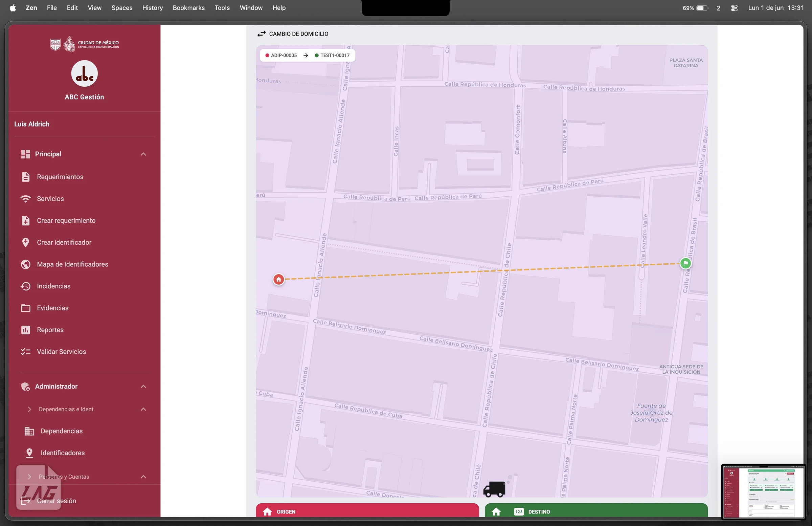Open the Apple menu
This screenshot has height=526, width=812.
pyautogui.click(x=13, y=8)
